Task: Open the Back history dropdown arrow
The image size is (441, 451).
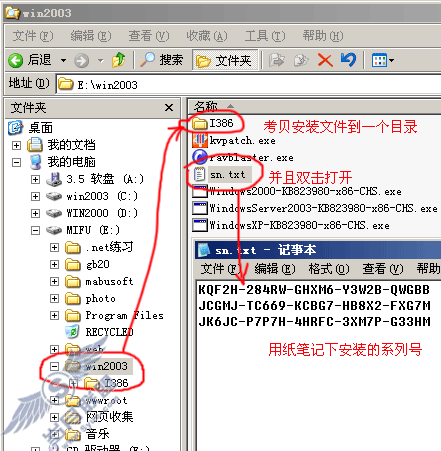Action: (x=63, y=61)
